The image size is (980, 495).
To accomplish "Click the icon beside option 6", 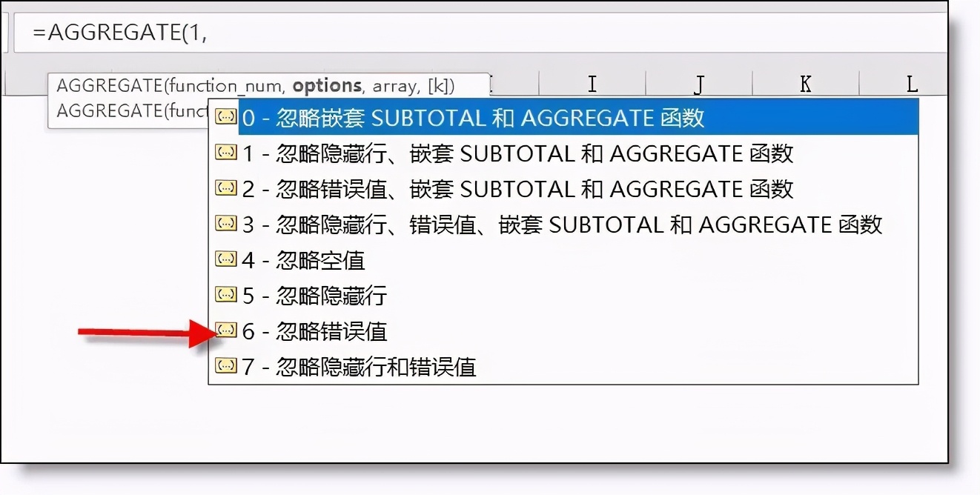I will tap(225, 330).
